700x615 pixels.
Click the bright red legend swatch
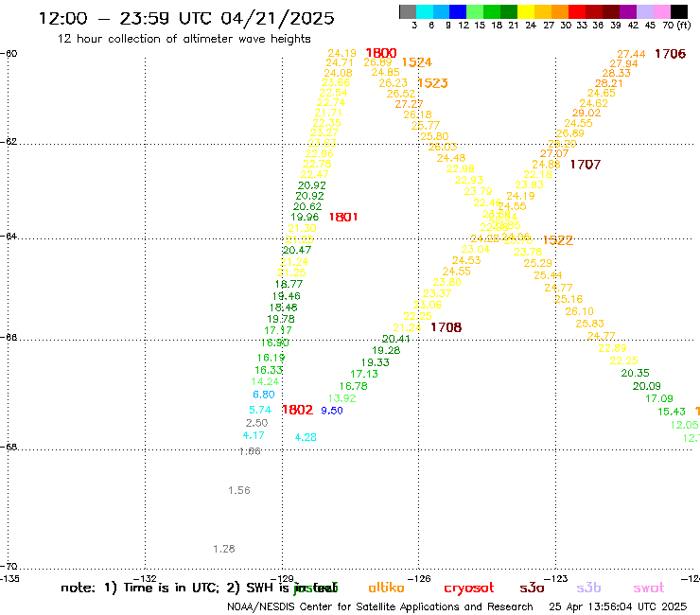[577, 11]
